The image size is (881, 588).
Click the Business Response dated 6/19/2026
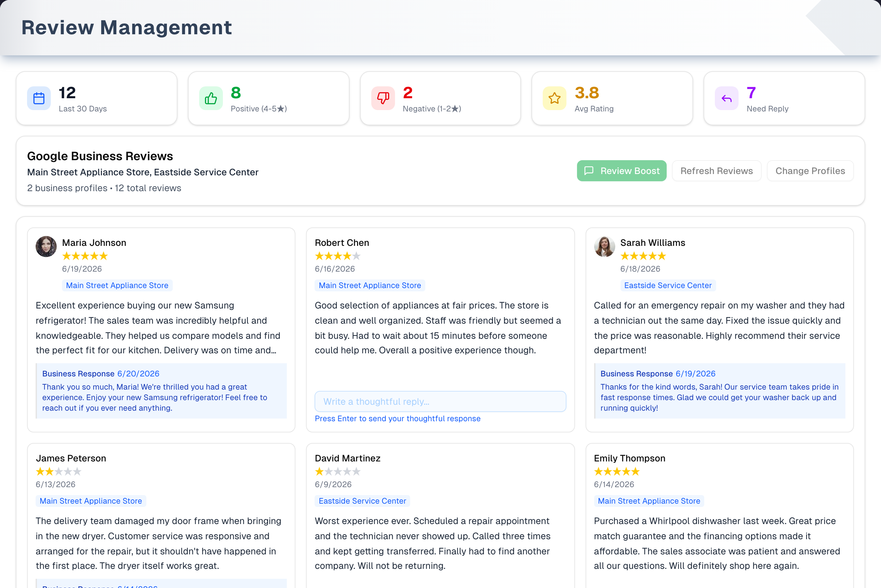(x=720, y=391)
